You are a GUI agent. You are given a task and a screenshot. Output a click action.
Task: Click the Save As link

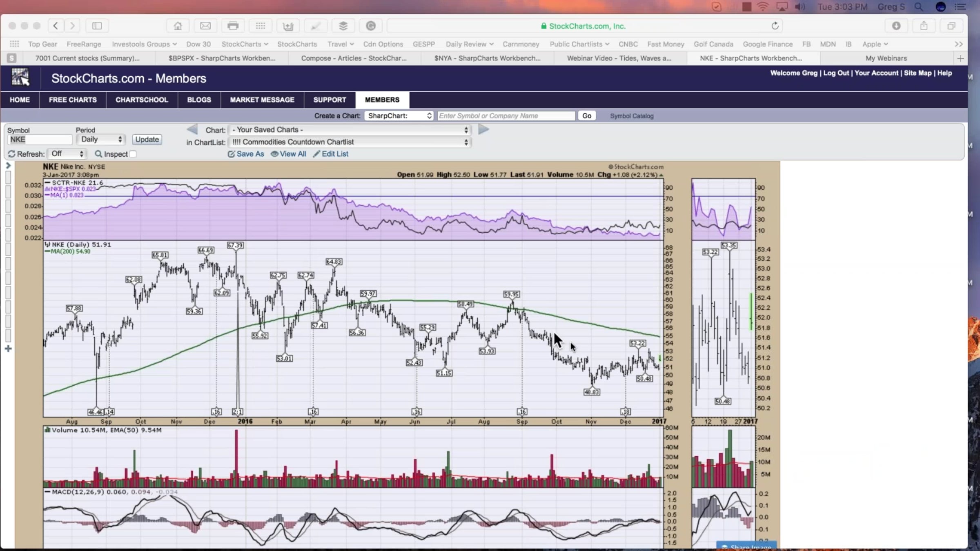click(x=246, y=154)
